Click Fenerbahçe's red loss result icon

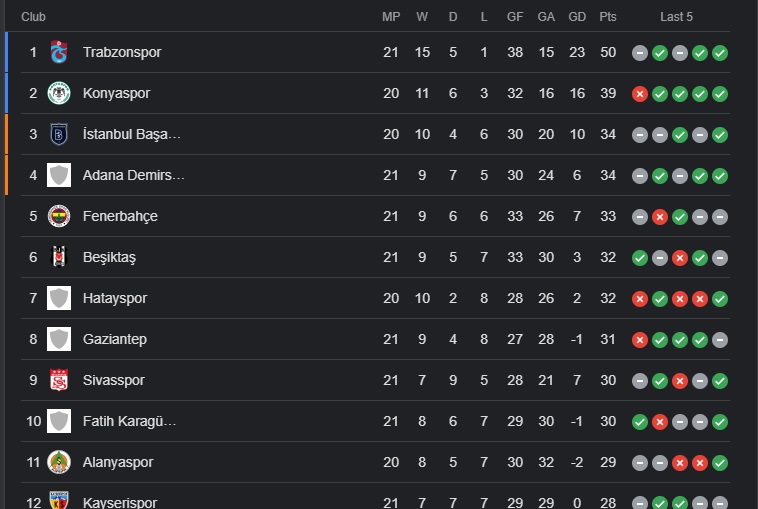point(660,216)
